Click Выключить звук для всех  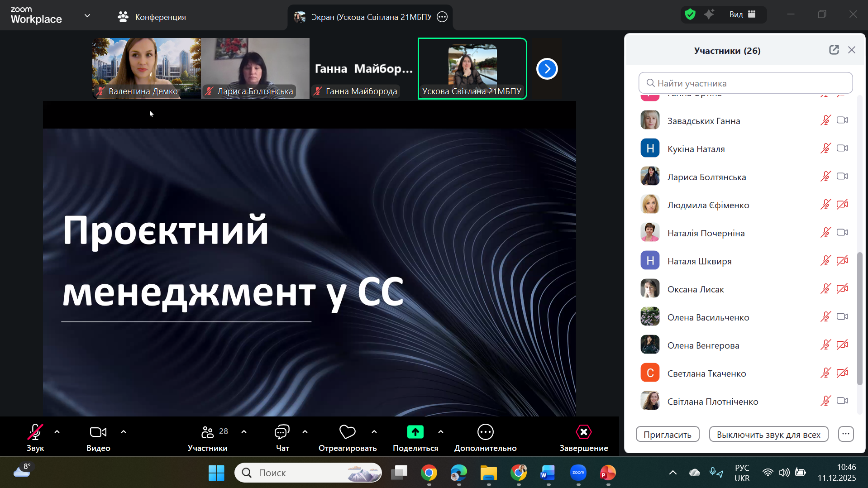(x=768, y=434)
